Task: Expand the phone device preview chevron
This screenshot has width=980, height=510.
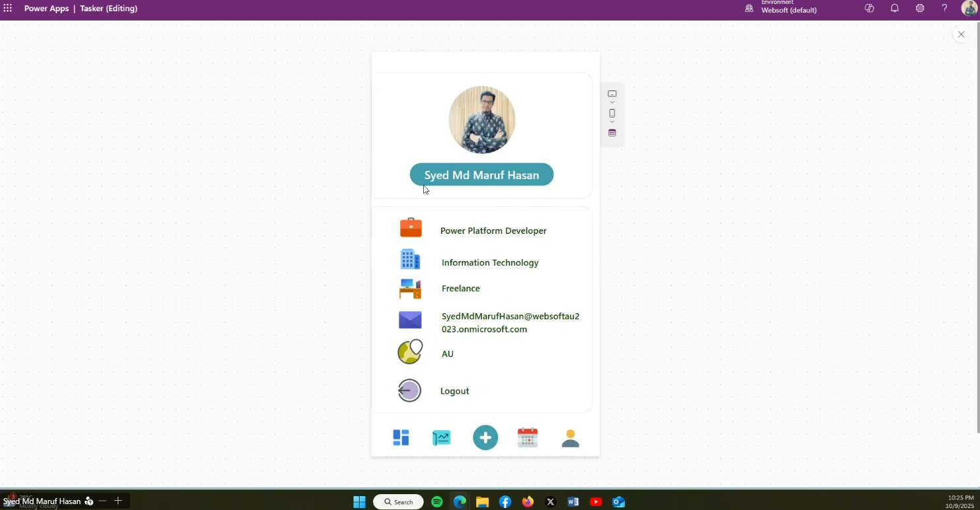Action: click(612, 122)
